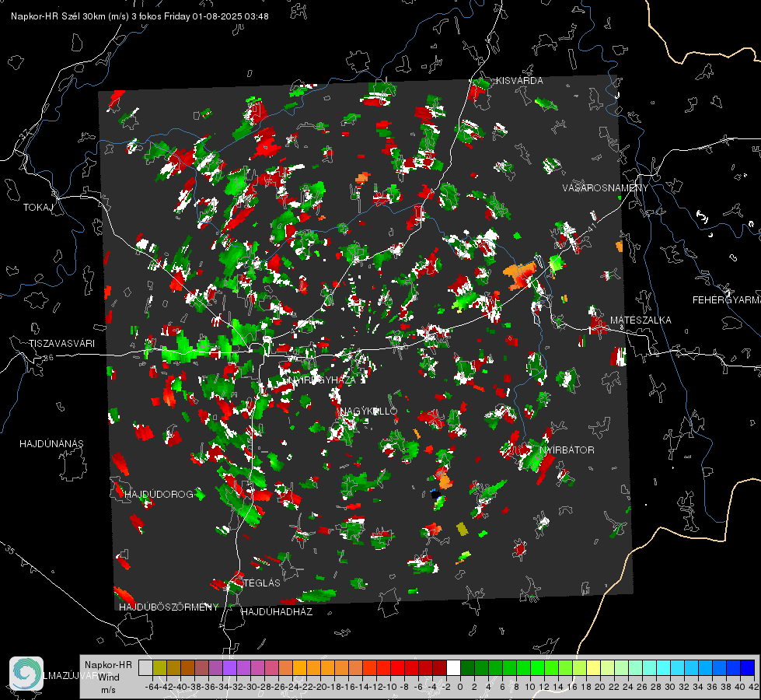Pick the dark green legend swatch for 0 to 2
Image resolution: width=761 pixels, height=700 pixels.
click(x=467, y=668)
